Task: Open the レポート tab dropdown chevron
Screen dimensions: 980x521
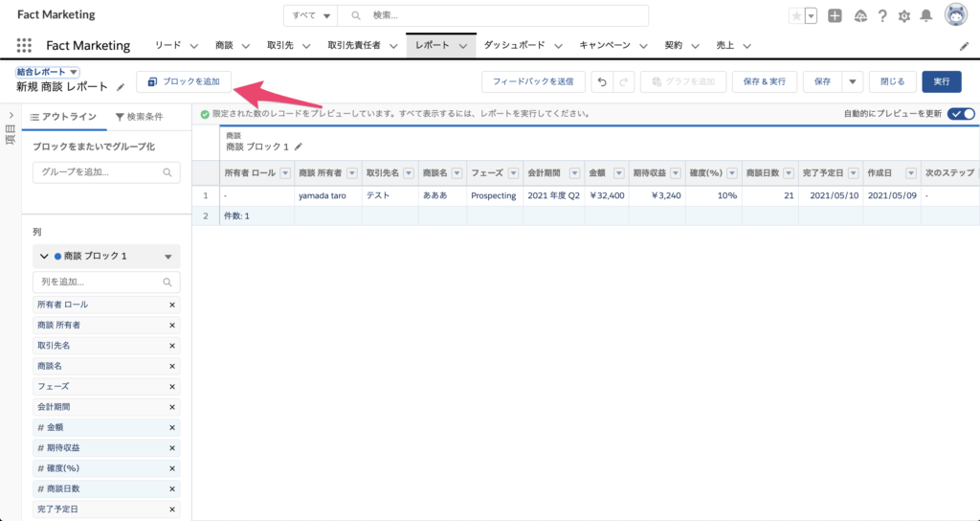Action: pyautogui.click(x=463, y=46)
